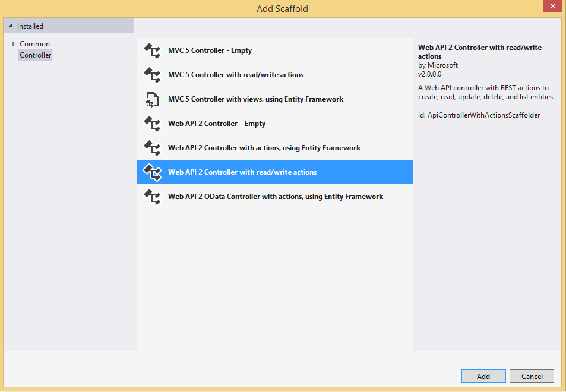Click the selected Web API 2 read/write actions icon

click(x=152, y=172)
